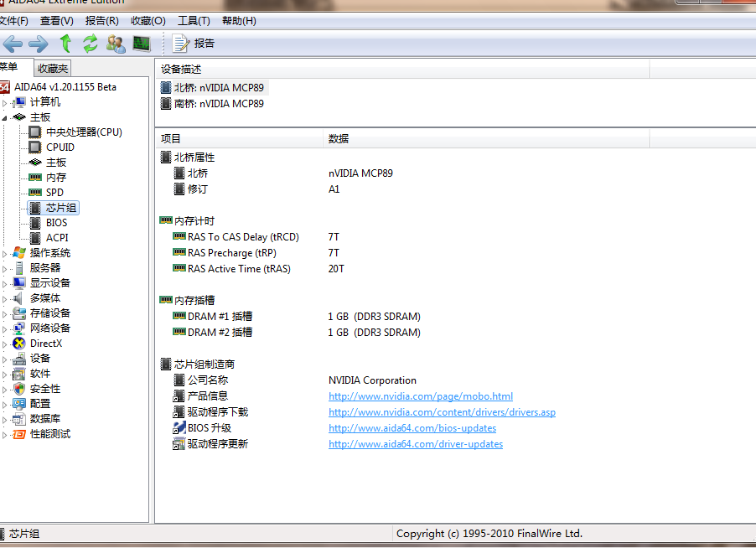Screen dimensions: 756x548
Task: Open nvidia.com/page/mobo.html product link
Action: [421, 396]
